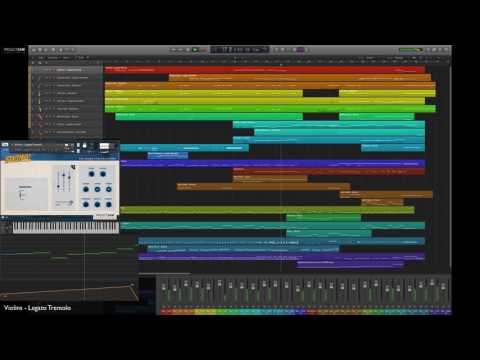Click the top-left blue knob in the plugin
Viewport: 480px width, 360px height.
tap(91, 174)
